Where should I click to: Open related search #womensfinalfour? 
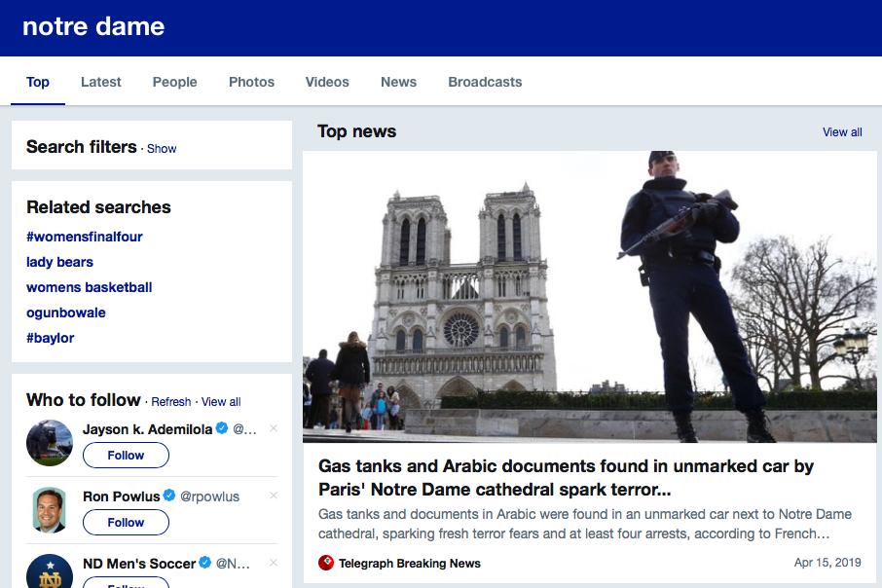[85, 237]
